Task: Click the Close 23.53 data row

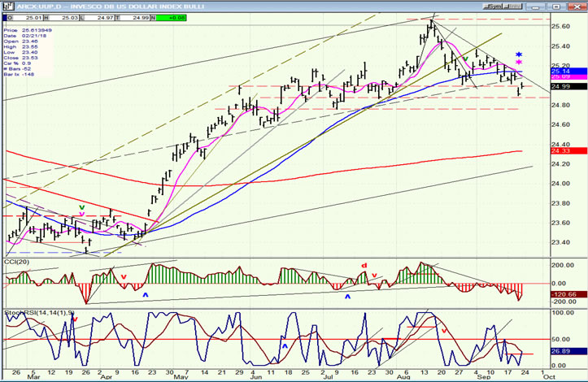Action: [21, 58]
